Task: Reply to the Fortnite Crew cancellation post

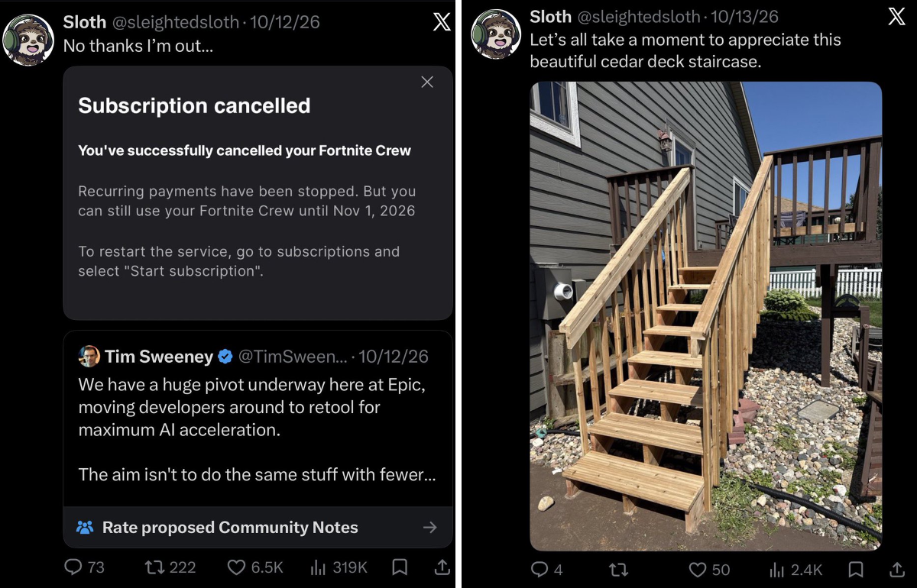Action: [x=84, y=567]
